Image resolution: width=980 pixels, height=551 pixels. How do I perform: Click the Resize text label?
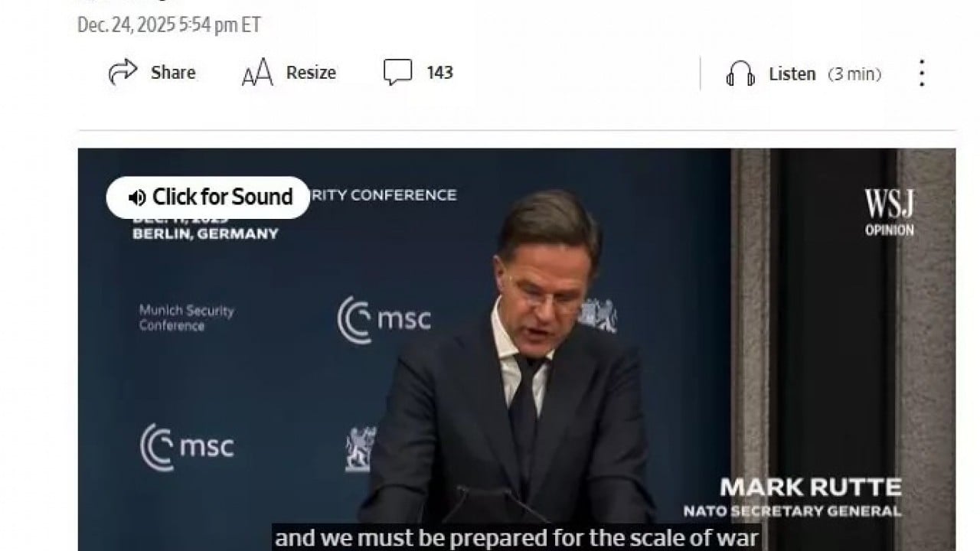311,73
